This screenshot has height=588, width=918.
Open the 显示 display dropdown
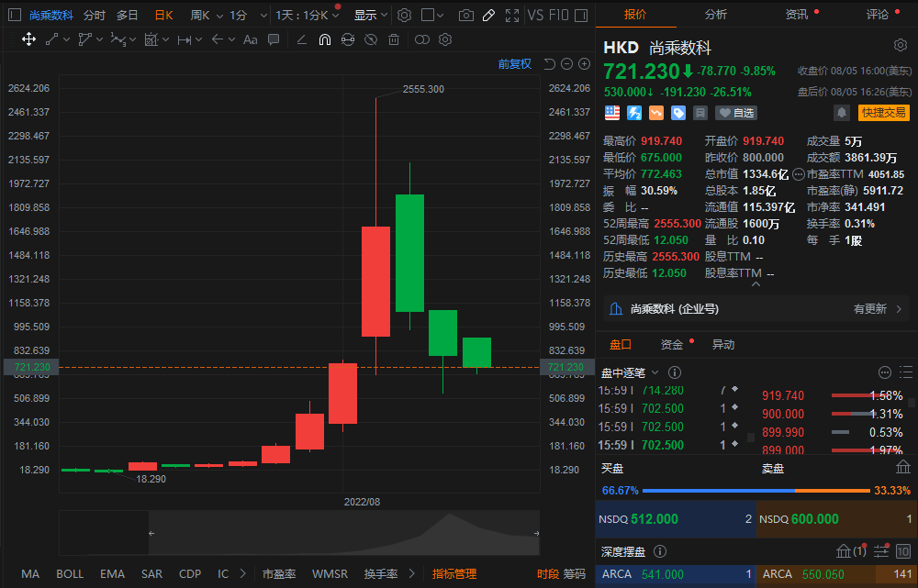tap(371, 16)
